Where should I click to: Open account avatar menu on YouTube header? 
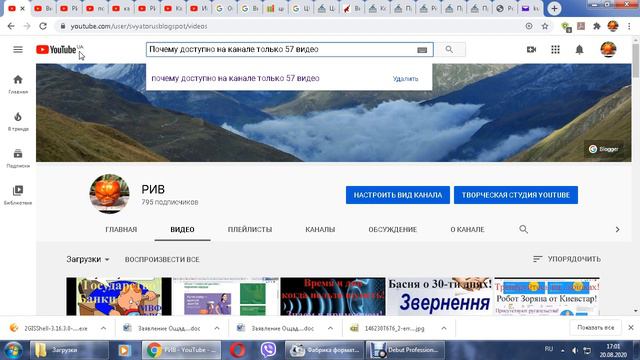point(608,49)
